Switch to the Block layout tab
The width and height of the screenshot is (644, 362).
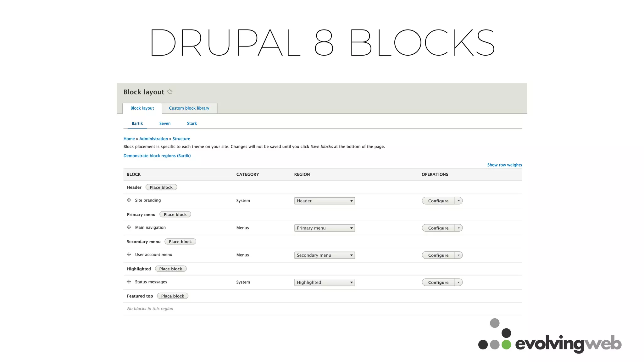tap(142, 108)
